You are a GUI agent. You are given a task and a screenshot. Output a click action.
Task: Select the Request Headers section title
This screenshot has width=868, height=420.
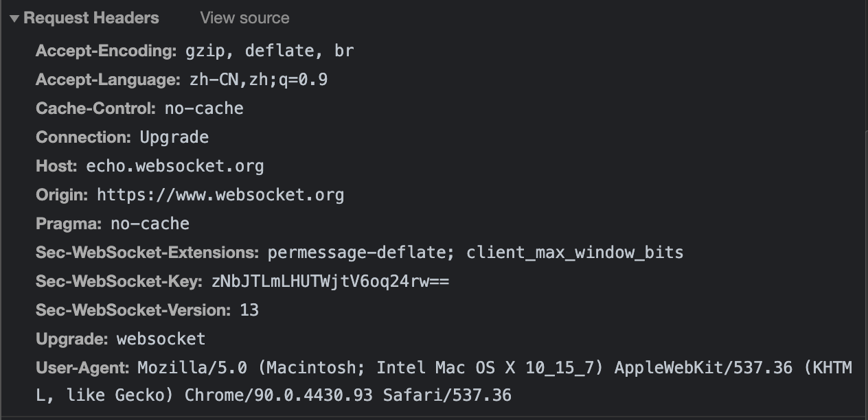pos(91,18)
